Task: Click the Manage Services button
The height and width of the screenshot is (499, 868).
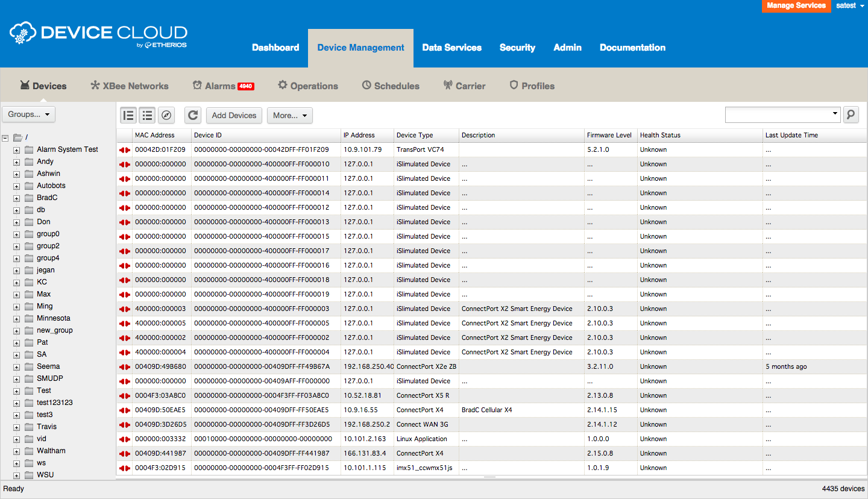Action: 796,5
